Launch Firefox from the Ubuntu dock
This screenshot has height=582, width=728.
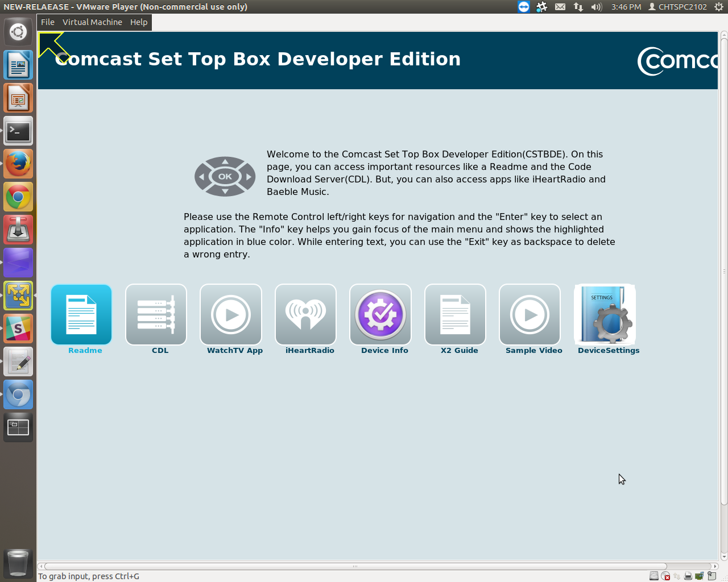click(x=18, y=164)
